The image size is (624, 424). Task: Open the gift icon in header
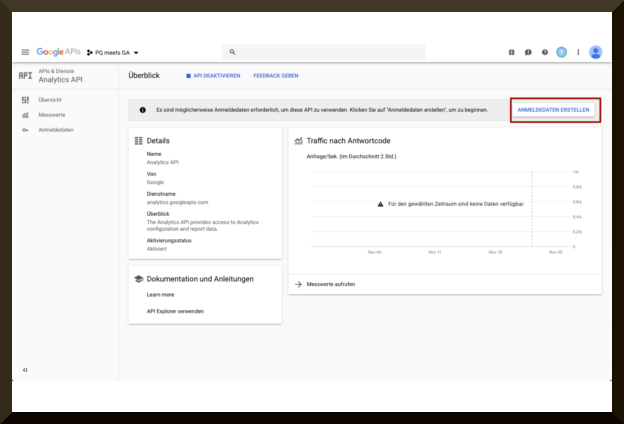click(x=511, y=52)
